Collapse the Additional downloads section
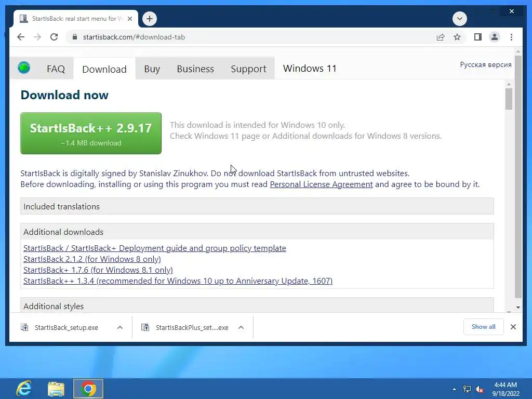 pos(257,232)
